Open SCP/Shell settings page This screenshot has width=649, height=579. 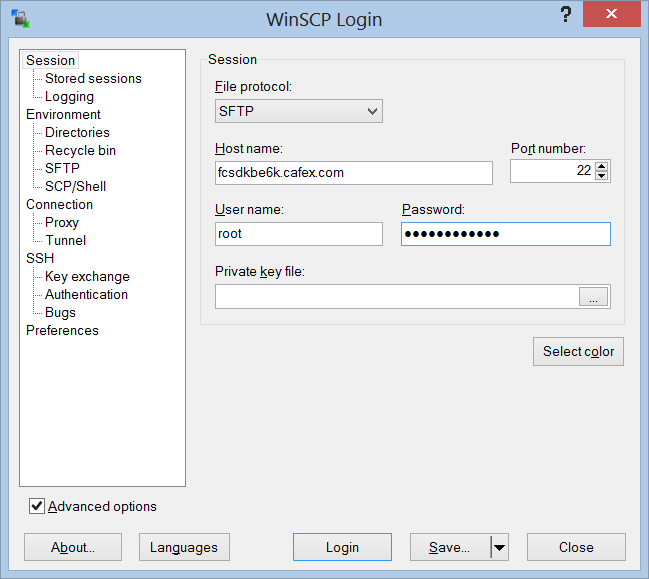click(75, 186)
